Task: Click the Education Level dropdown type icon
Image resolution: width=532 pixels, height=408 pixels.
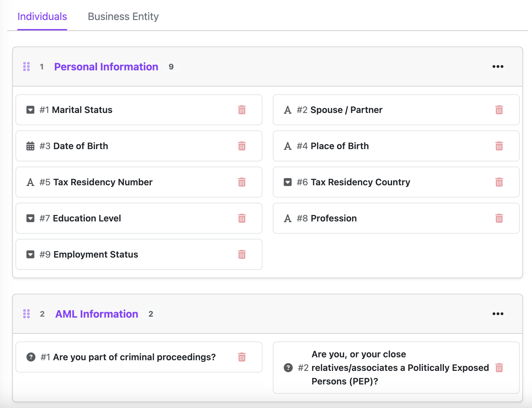Action: (x=30, y=218)
